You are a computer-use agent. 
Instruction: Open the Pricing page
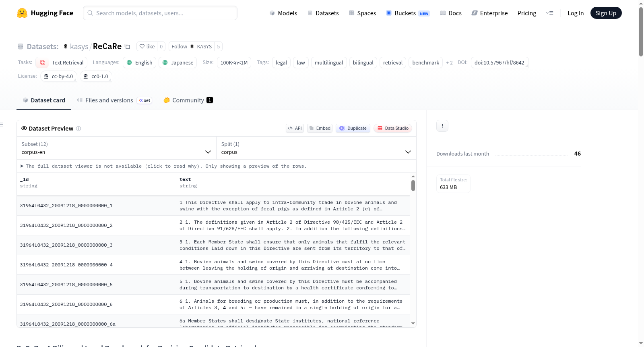click(527, 13)
